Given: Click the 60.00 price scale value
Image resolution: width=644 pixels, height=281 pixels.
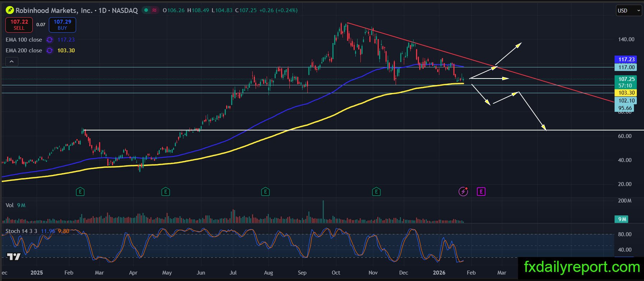Looking at the screenshot, I should coord(625,136).
